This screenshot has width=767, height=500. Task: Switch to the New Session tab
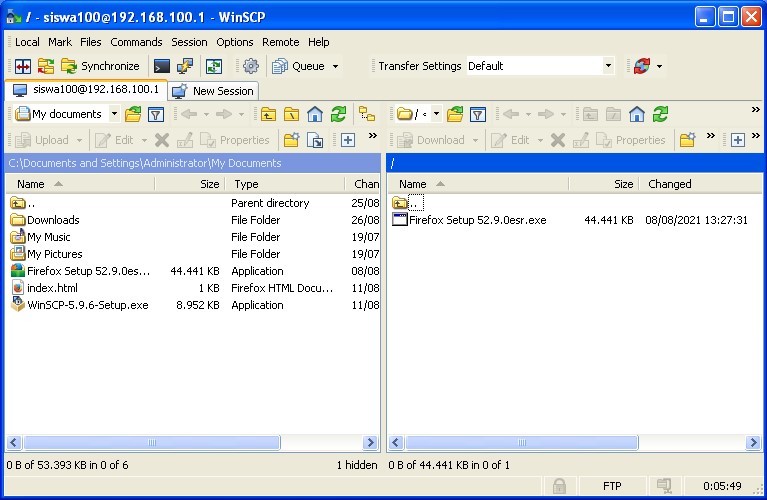[x=214, y=90]
